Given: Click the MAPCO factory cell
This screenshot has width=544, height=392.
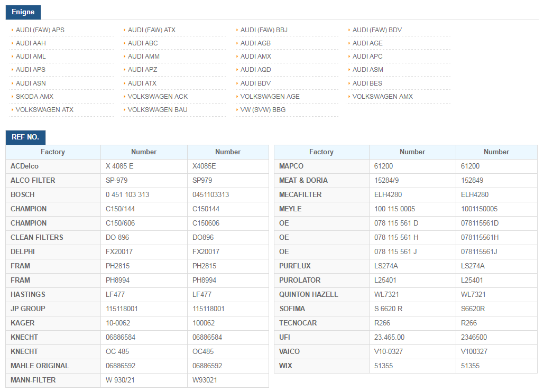Looking at the screenshot, I should click(321, 166).
